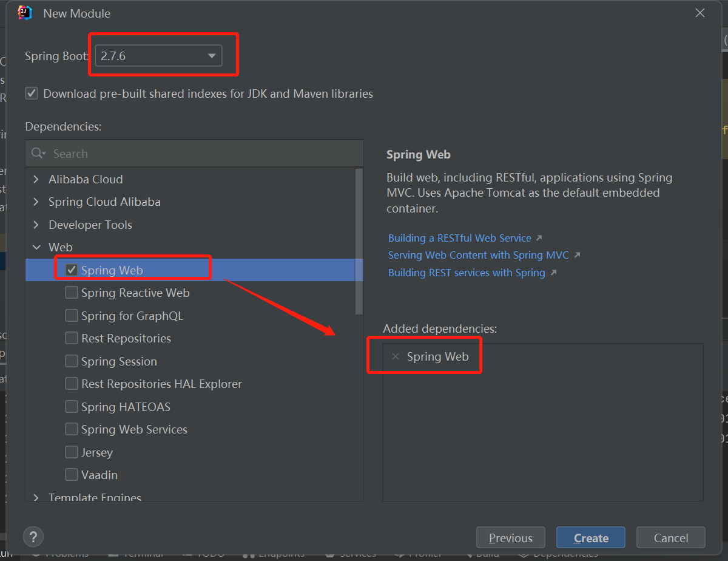Open the Spring Boot version dropdown
The image size is (728, 561).
click(158, 56)
